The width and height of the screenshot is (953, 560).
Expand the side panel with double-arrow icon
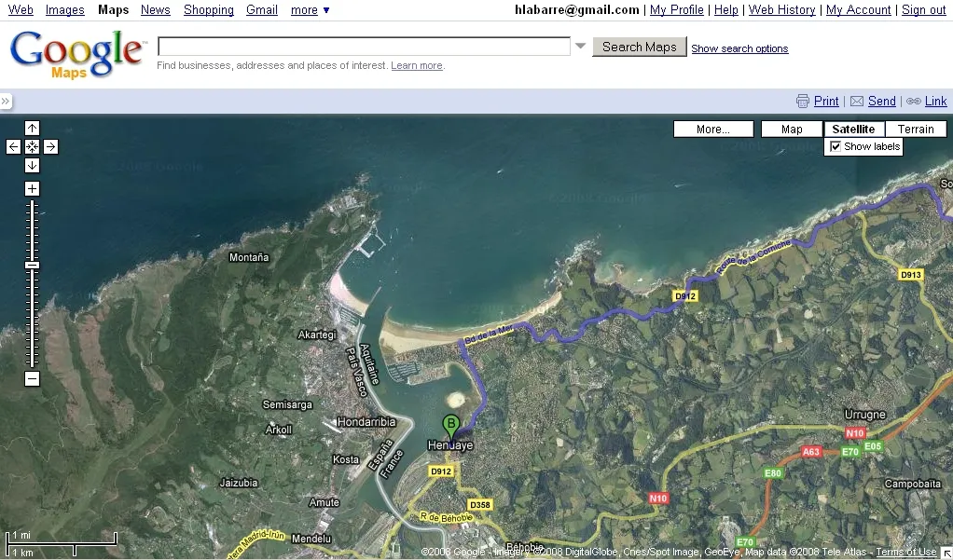6,102
